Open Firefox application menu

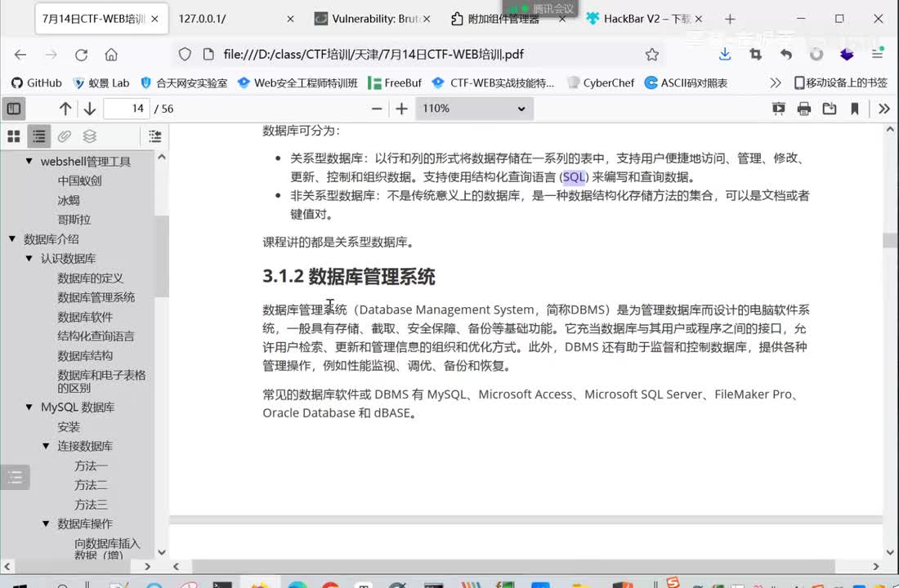pos(877,55)
